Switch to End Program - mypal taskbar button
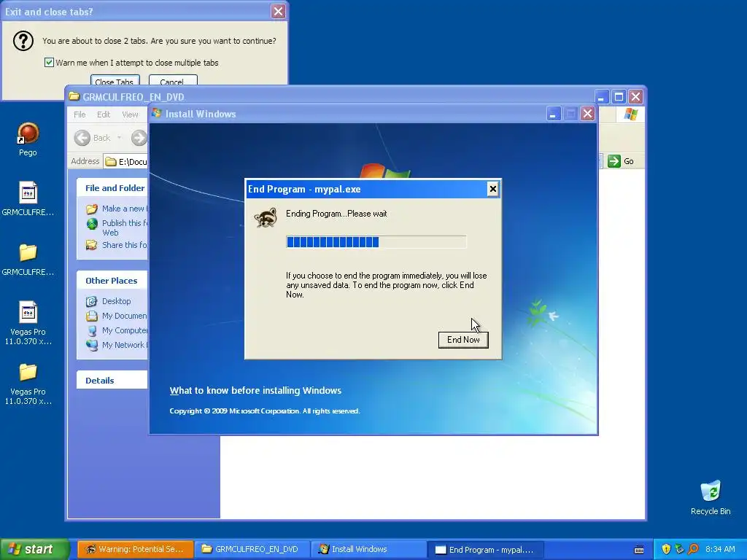Screen dimensions: 747x560 click(x=485, y=550)
